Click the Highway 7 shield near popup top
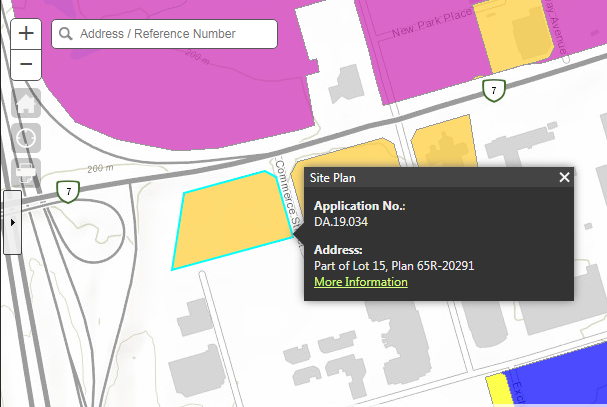The width and height of the screenshot is (607, 407). tap(491, 91)
